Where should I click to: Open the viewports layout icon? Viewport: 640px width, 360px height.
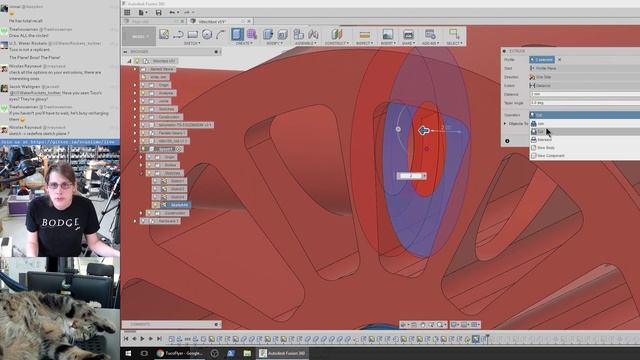coord(475,325)
